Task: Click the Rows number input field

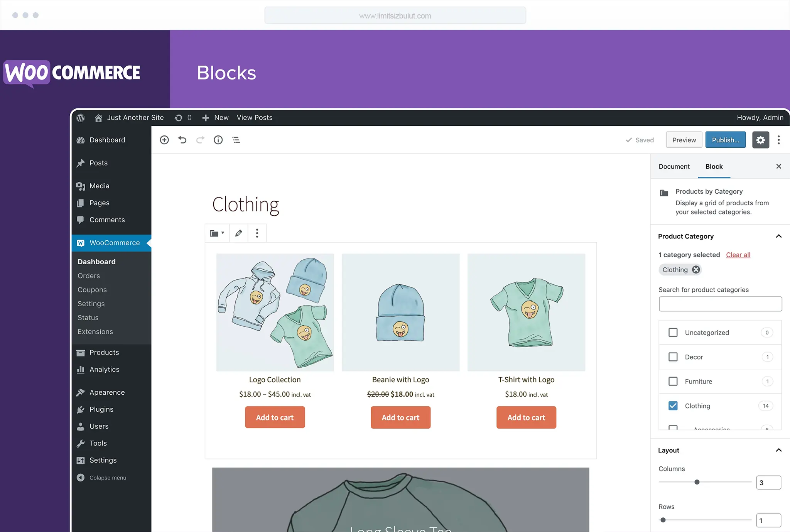Action: click(768, 520)
